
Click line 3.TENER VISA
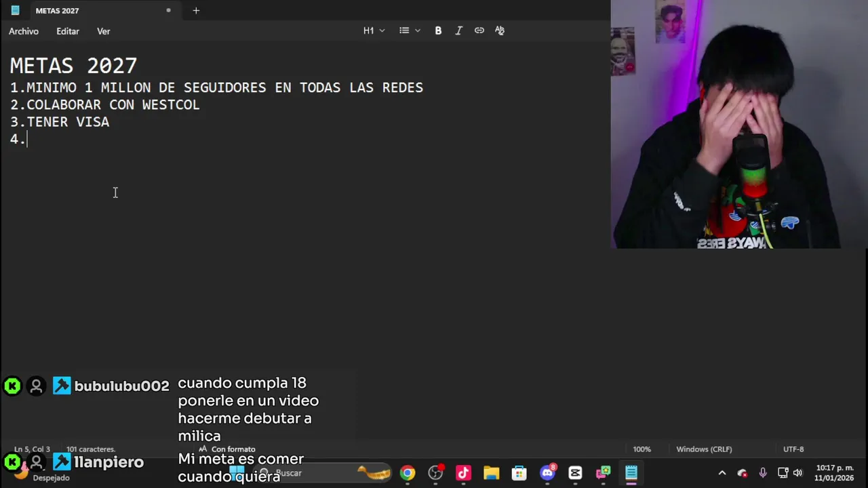tap(60, 122)
